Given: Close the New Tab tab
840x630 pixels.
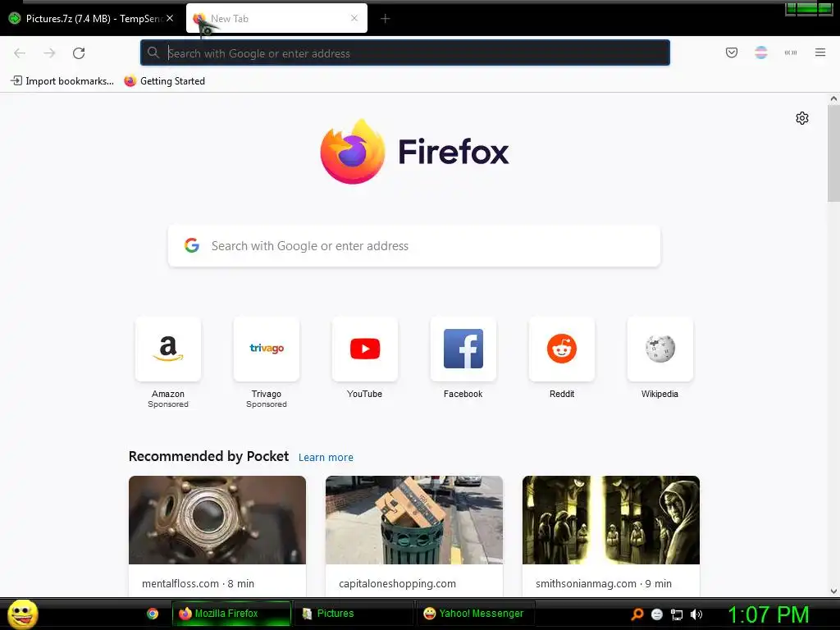Looking at the screenshot, I should tap(354, 18).
